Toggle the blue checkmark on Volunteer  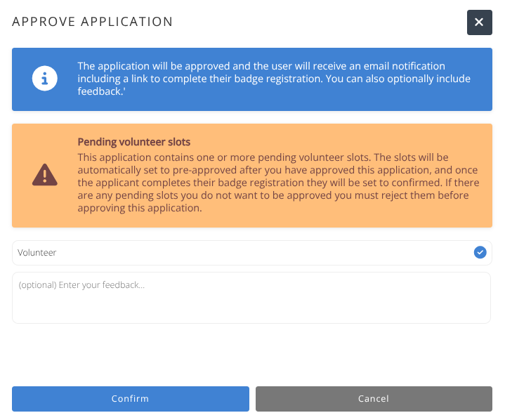point(480,252)
